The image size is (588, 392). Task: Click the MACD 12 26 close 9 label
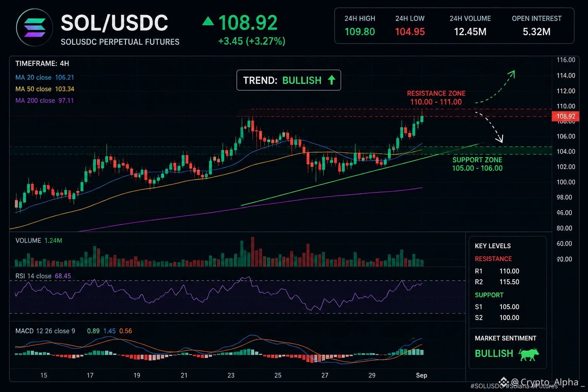(45, 331)
